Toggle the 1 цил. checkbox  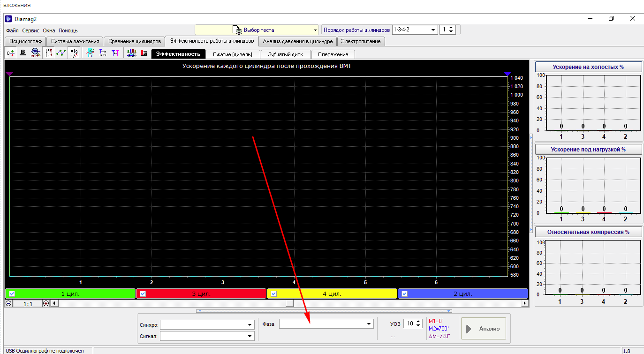12,294
